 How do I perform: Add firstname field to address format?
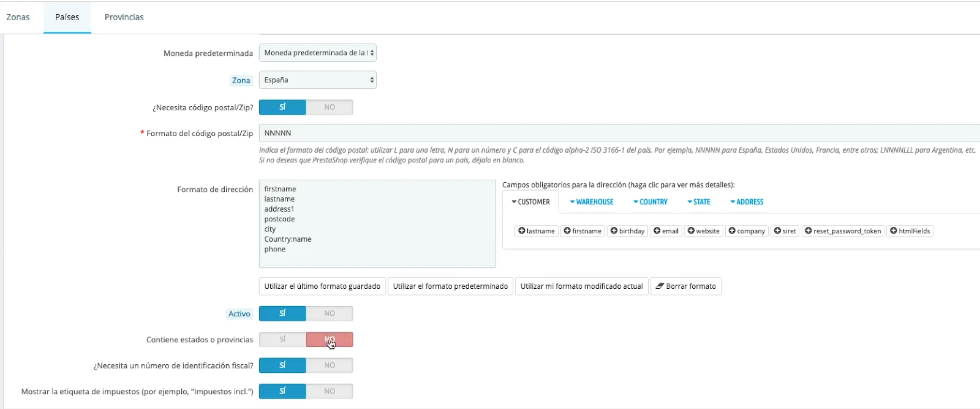[x=582, y=231]
